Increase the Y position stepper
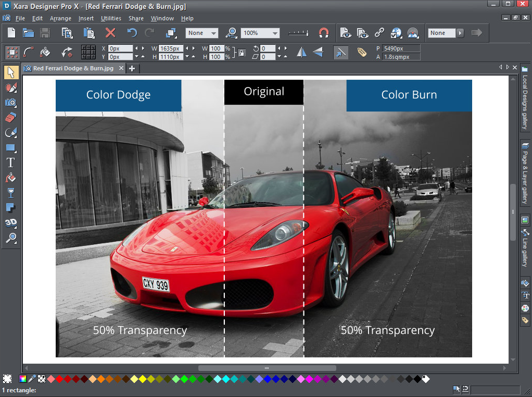532x397 pixels. click(x=143, y=57)
